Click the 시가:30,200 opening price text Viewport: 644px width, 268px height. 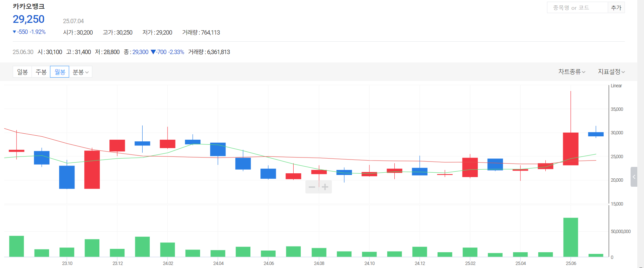[78, 33]
